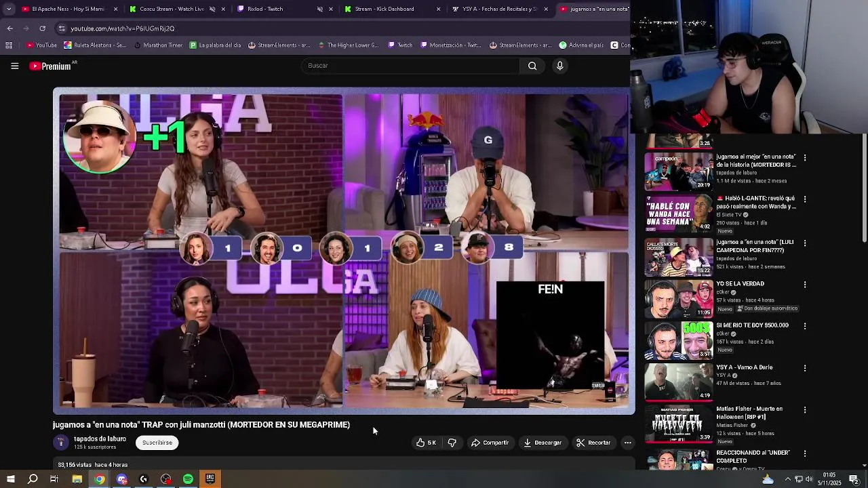The height and width of the screenshot is (488, 868).
Task: Unmute the Rixlod Twitch tab audio icon
Action: coord(319,9)
